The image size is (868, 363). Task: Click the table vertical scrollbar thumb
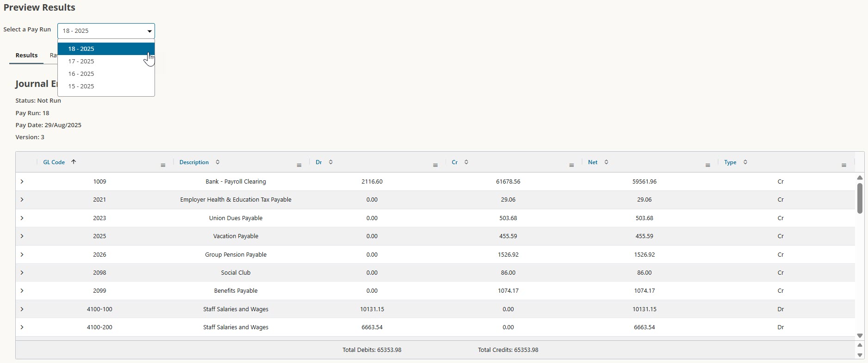point(860,198)
